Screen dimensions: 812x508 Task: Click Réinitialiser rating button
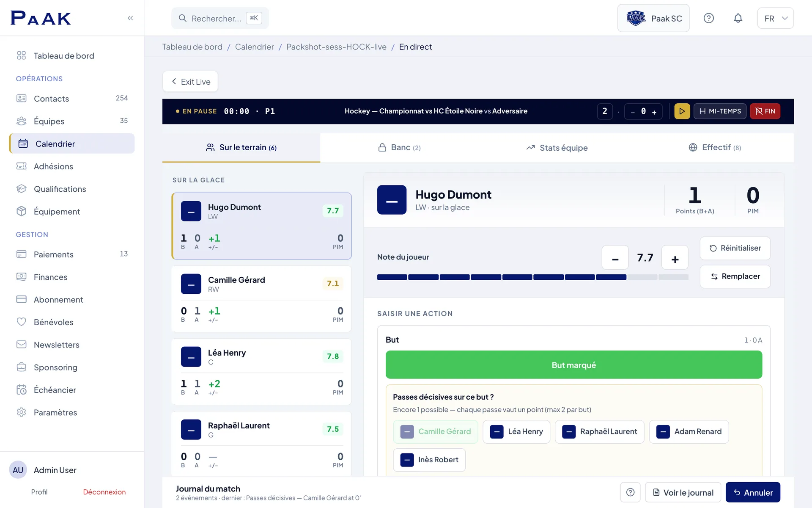pyautogui.click(x=735, y=248)
